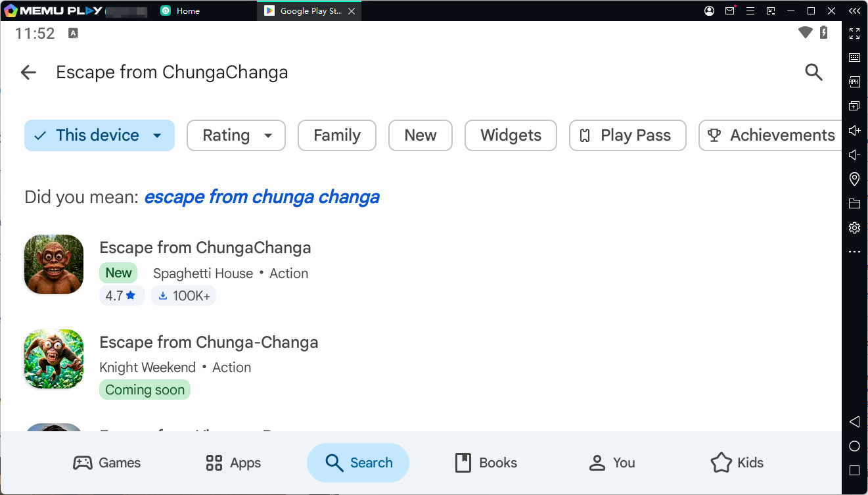868x495 pixels.
Task: Enable the New filter chip
Action: tap(421, 135)
